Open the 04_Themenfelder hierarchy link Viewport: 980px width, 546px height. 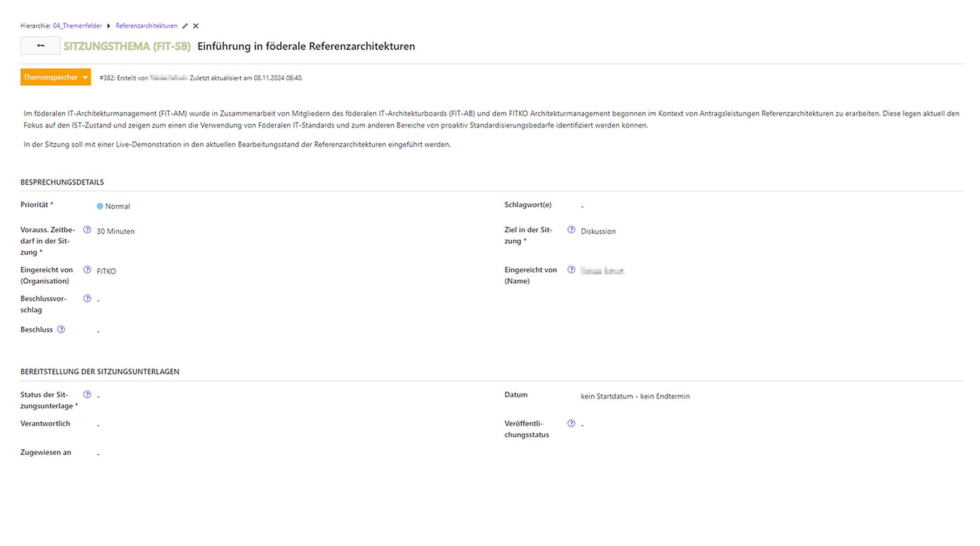coord(77,26)
